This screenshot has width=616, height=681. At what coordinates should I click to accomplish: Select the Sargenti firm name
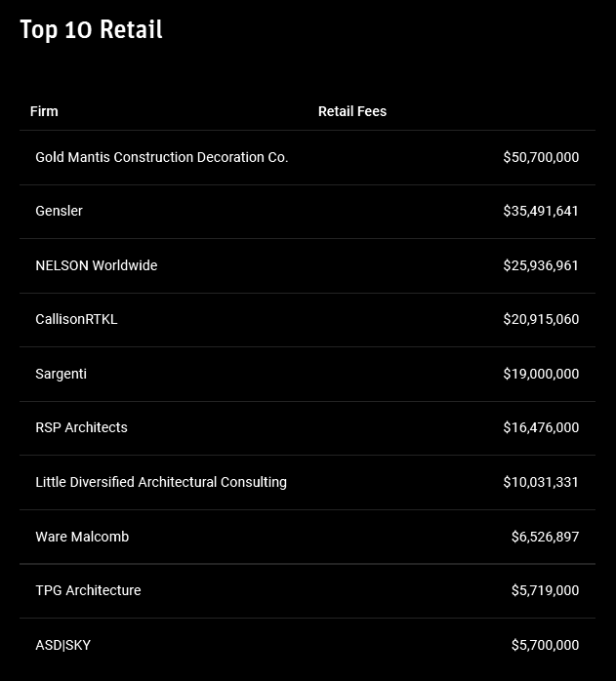click(x=61, y=374)
